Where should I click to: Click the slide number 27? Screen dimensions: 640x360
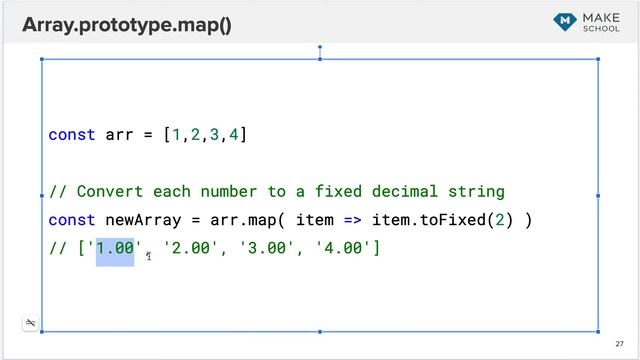620,344
